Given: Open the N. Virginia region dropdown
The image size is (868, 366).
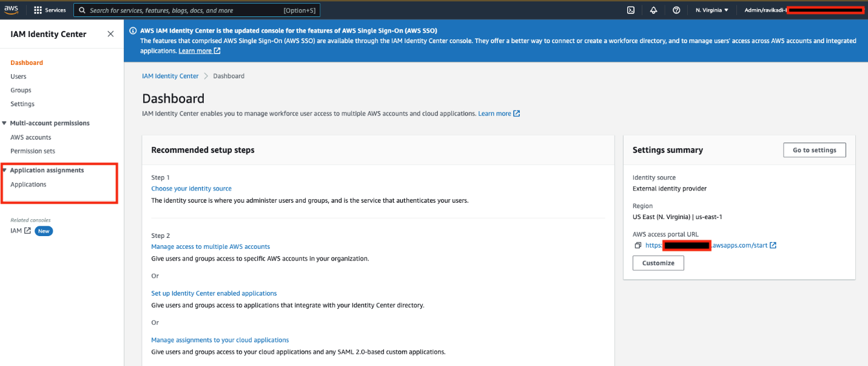Looking at the screenshot, I should coord(712,10).
